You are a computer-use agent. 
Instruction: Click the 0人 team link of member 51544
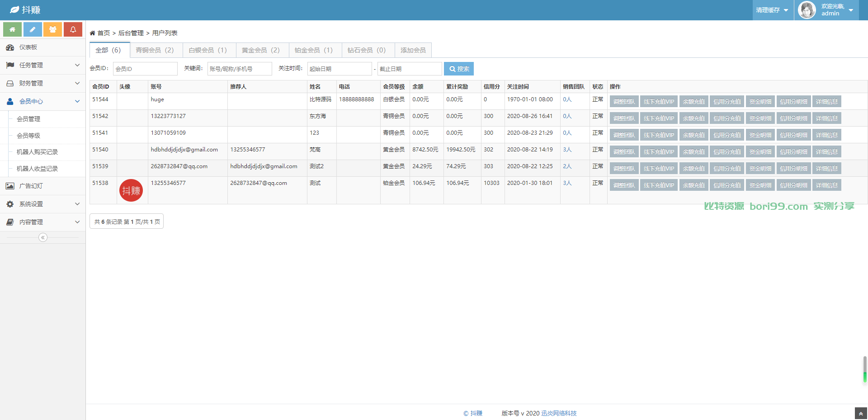(567, 99)
